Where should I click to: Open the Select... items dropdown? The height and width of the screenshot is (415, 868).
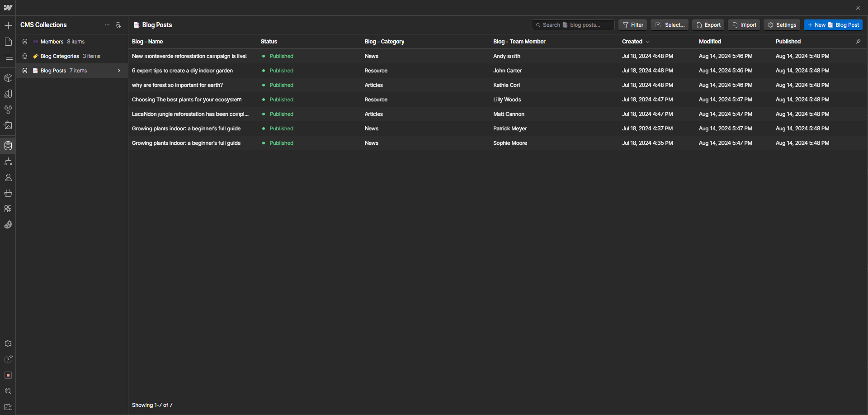point(670,25)
